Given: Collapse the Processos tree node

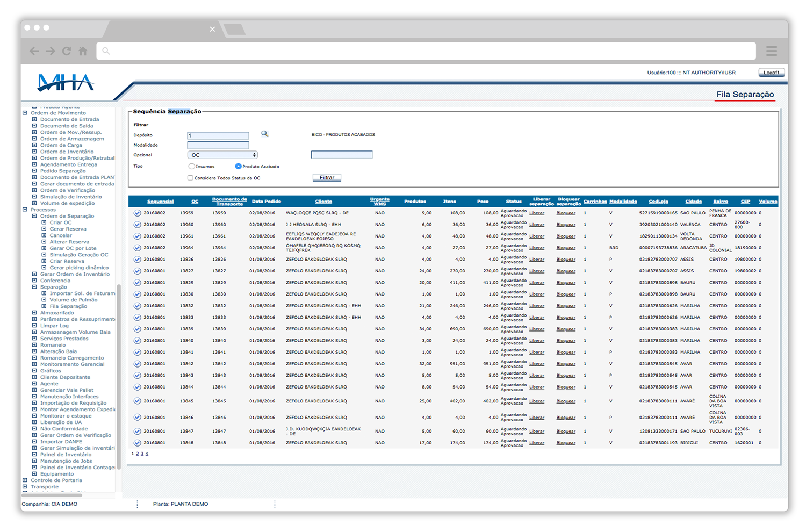Looking at the screenshot, I should point(25,210).
